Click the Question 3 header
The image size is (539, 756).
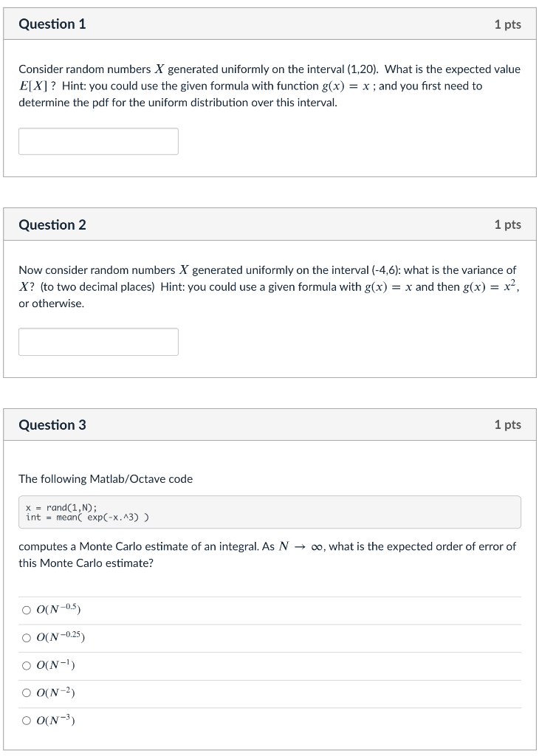52,425
